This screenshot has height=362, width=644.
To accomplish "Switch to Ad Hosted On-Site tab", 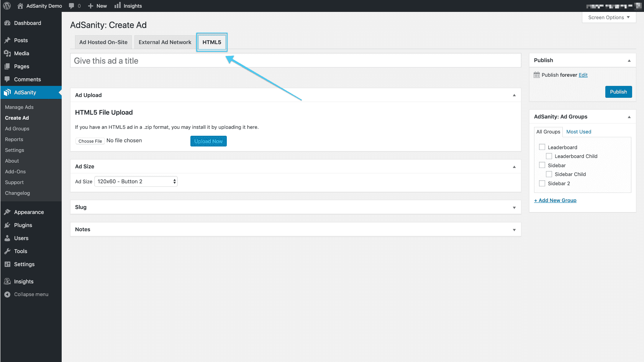I will pos(103,42).
